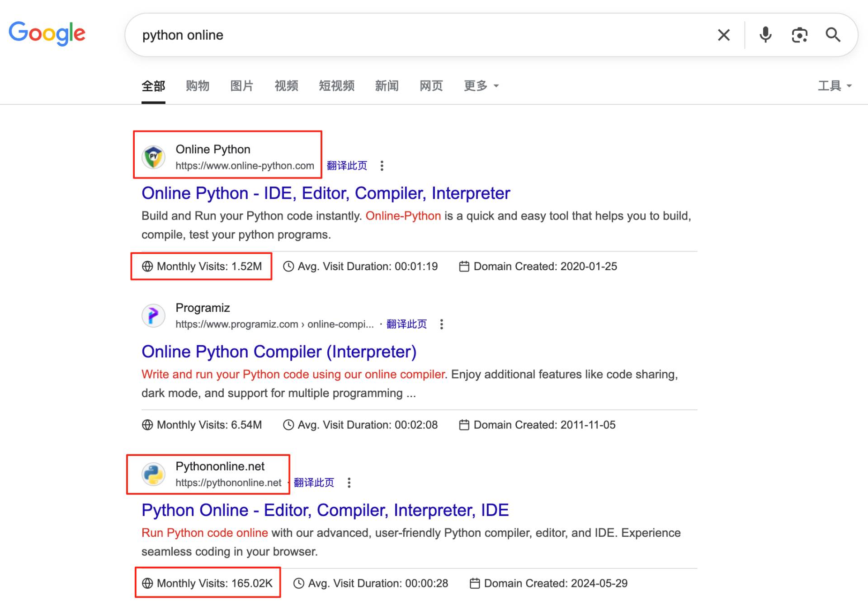Click clock icon beside duration 00:00:28
The image size is (868, 605).
coord(299,583)
